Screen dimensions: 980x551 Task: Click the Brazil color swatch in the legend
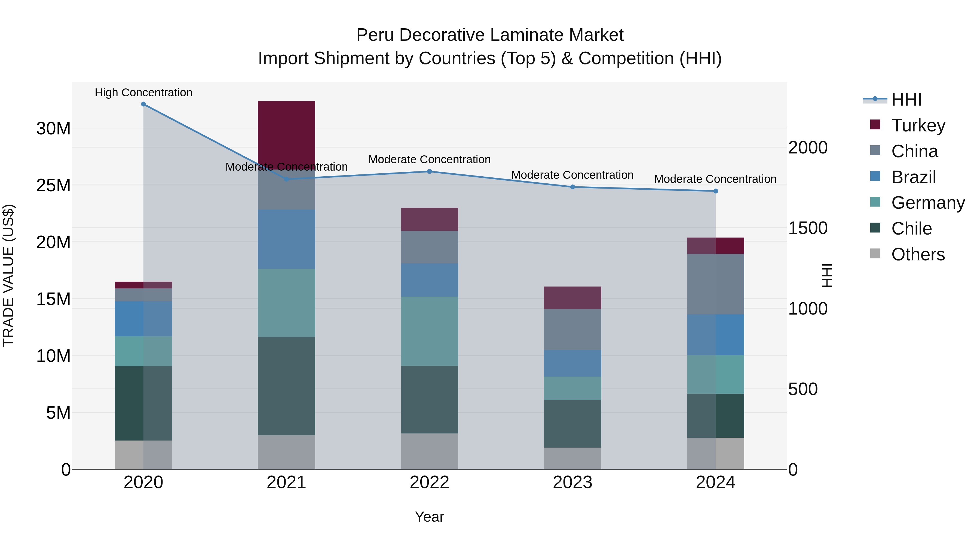[x=875, y=176]
